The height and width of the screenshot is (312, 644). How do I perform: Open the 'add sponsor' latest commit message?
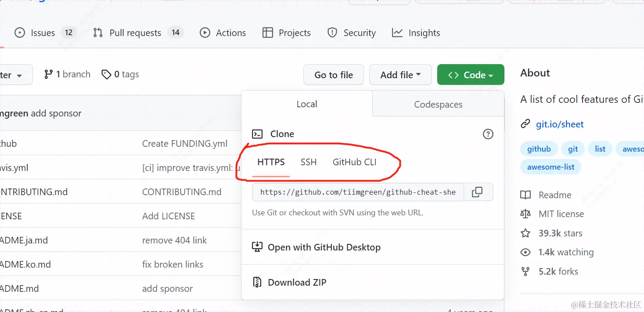[56, 113]
